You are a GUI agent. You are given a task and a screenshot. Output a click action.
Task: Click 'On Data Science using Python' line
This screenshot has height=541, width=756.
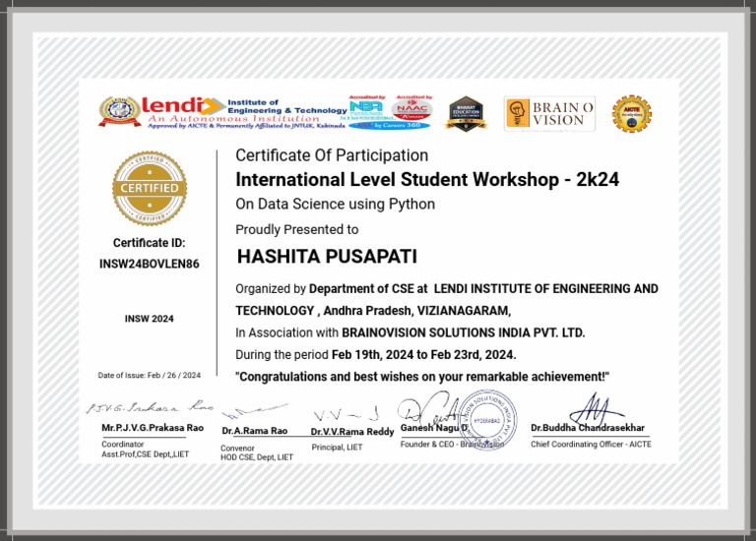pos(335,205)
